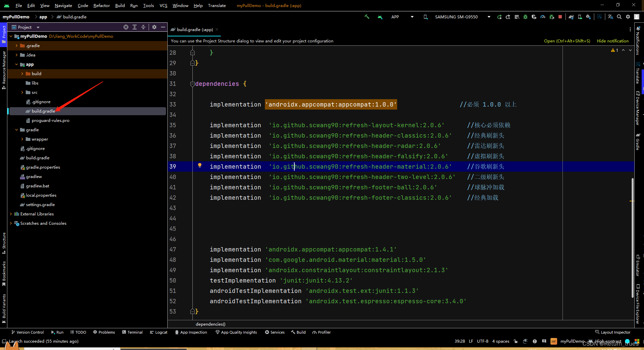Open the Terminal tool window tab
This screenshot has width=644, height=350.
[132, 332]
